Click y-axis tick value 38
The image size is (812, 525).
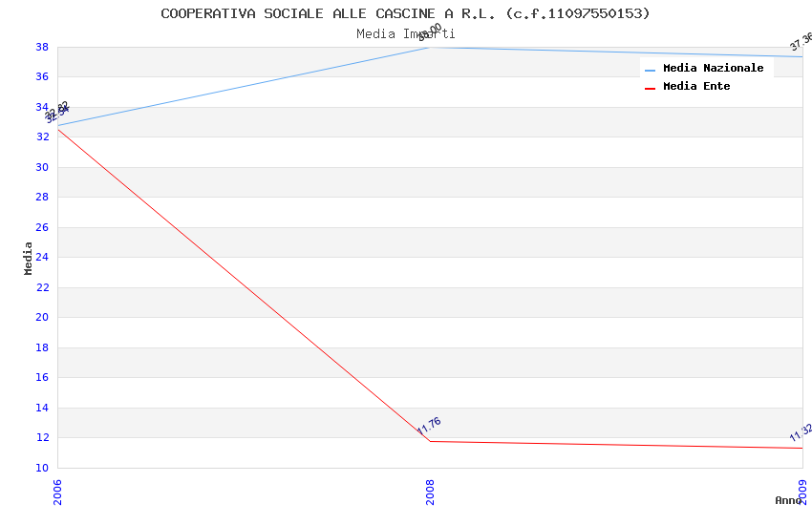[42, 47]
